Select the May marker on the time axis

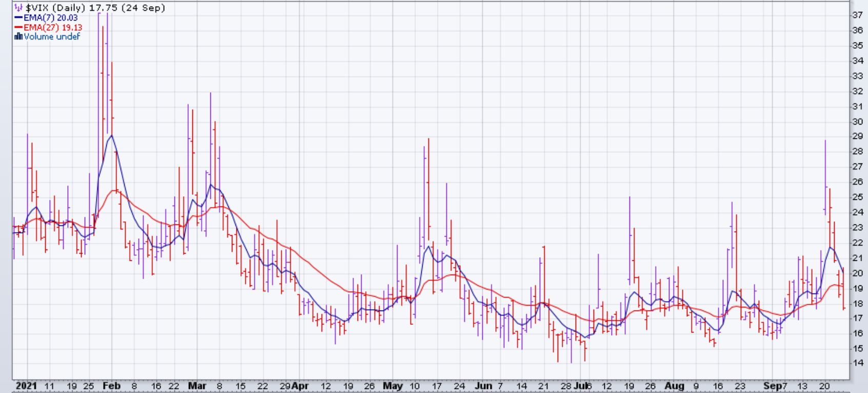tap(392, 386)
